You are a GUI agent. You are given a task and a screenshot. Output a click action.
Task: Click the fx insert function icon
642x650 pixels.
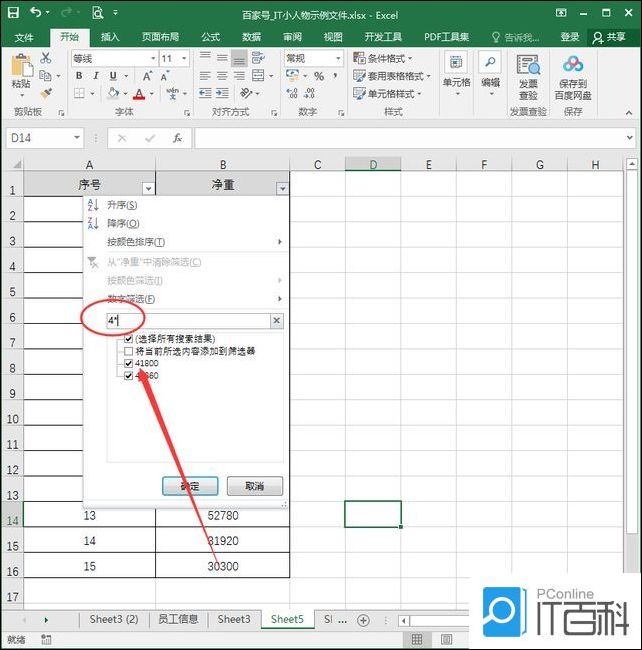tap(177, 138)
